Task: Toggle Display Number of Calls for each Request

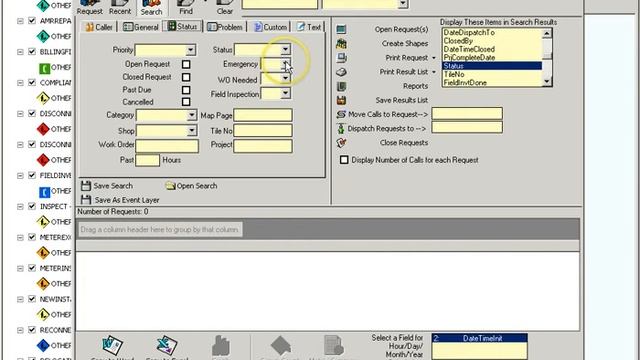Action: click(344, 160)
